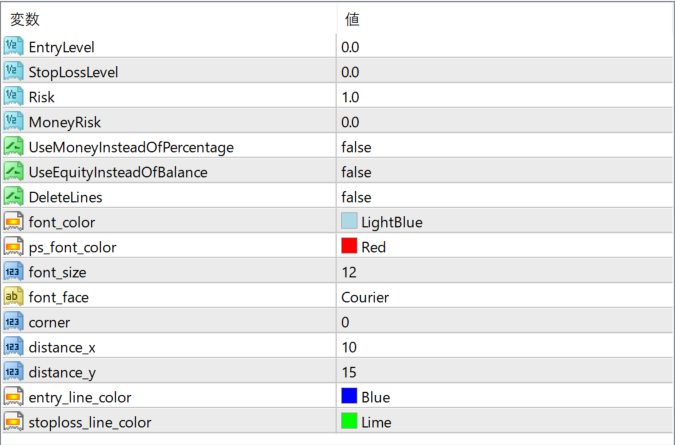
Task: Click the 値 column header
Action: click(352, 19)
